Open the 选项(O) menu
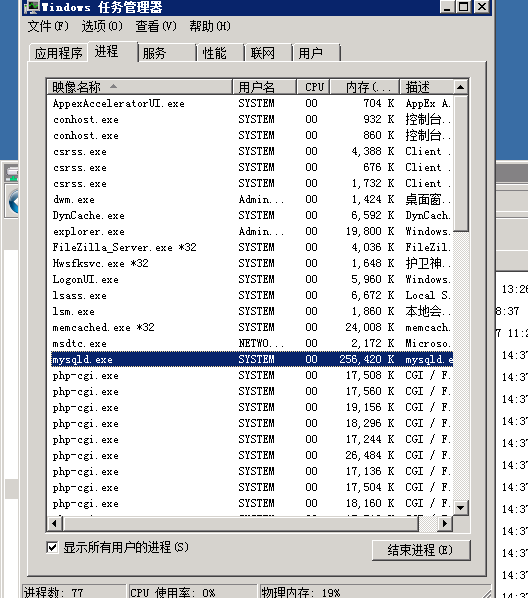 click(x=102, y=26)
